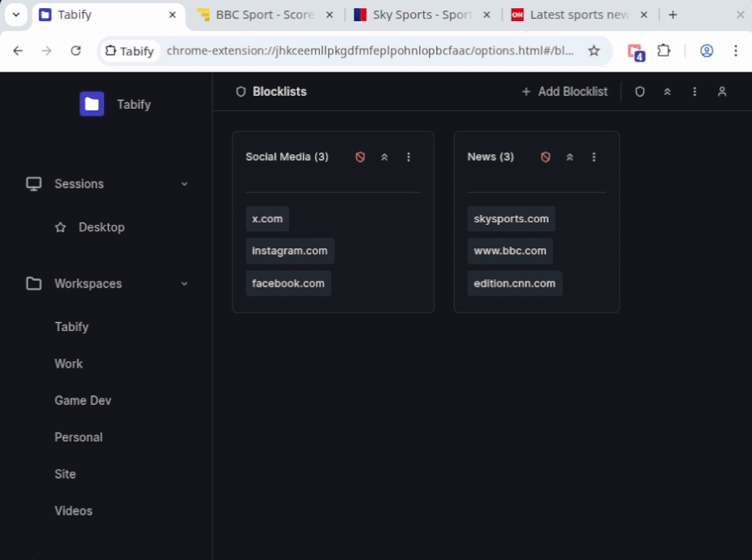Viewport: 752px width, 560px height.
Task: Click the Social Media (3) blocklist title
Action: coord(287,157)
